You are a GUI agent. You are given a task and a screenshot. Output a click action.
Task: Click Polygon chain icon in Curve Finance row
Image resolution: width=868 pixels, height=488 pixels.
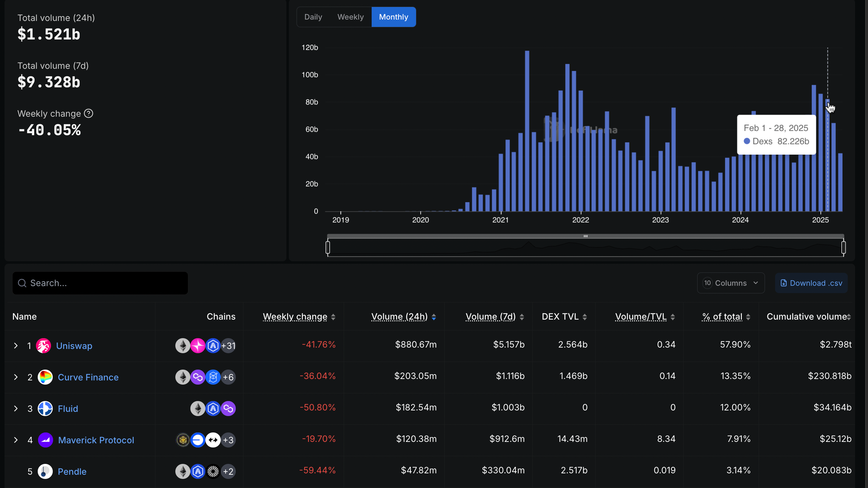coord(198,377)
